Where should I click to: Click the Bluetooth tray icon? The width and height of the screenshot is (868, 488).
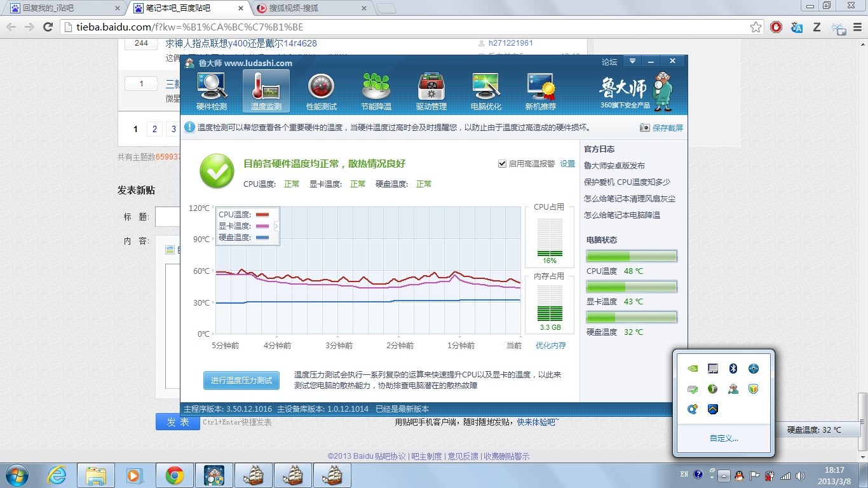pos(733,369)
